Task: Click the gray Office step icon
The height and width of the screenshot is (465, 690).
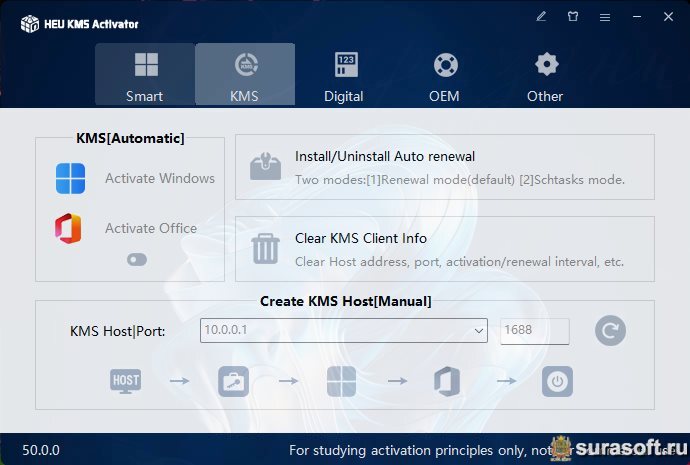Action: [x=447, y=381]
